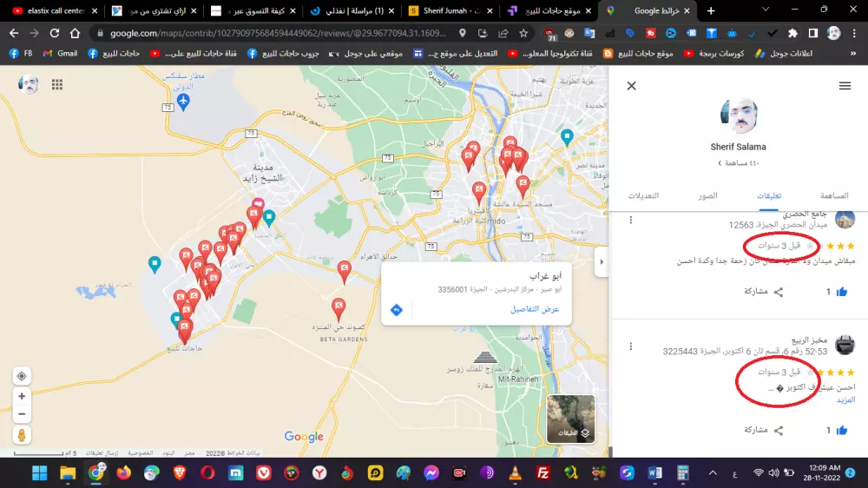Show more bookmarks chevron
The height and width of the screenshot is (488, 868).
(x=853, y=53)
